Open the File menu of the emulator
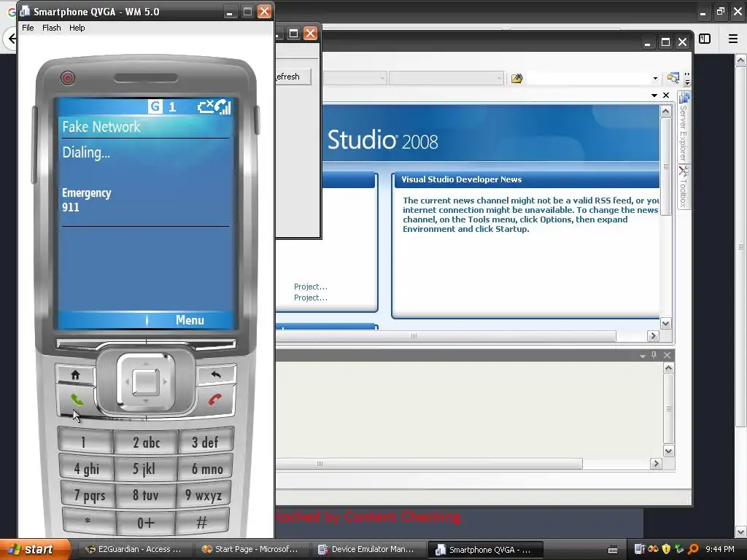Screen dimensions: 747x560 click(x=28, y=28)
